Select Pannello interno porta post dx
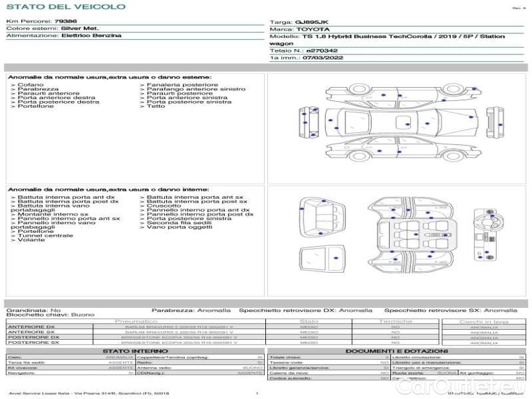532x399 pixels. pos(200,214)
